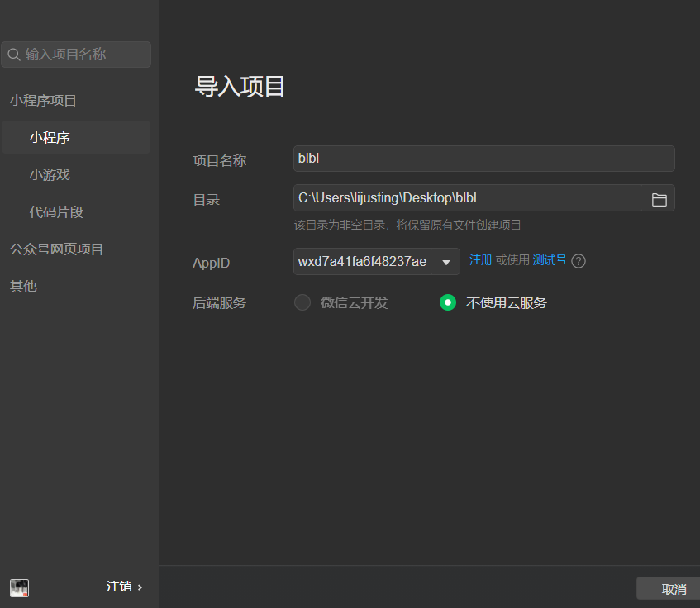The width and height of the screenshot is (700, 608).
Task: Click the 导入项目 heading text
Action: 240,87
